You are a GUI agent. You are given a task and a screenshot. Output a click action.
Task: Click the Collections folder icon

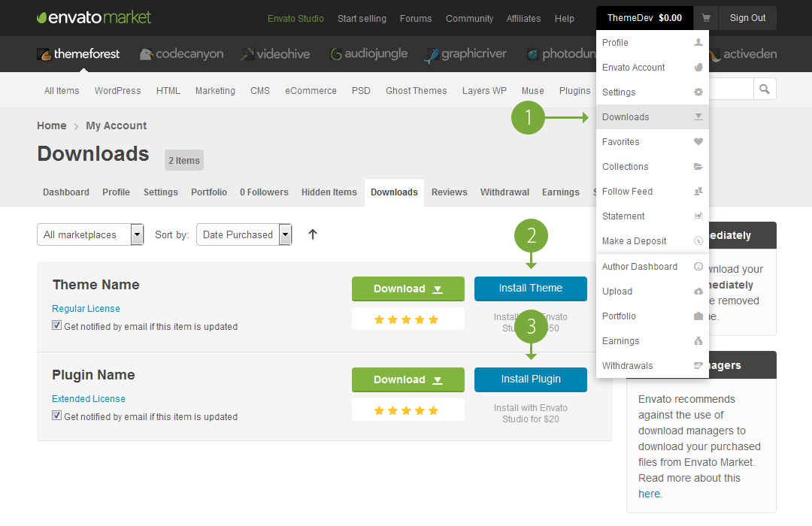[x=698, y=167]
